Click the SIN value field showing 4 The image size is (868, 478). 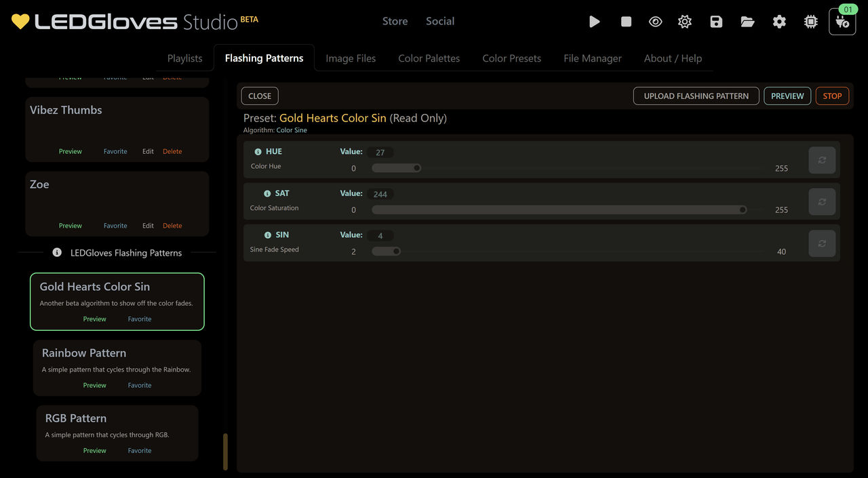(380, 236)
